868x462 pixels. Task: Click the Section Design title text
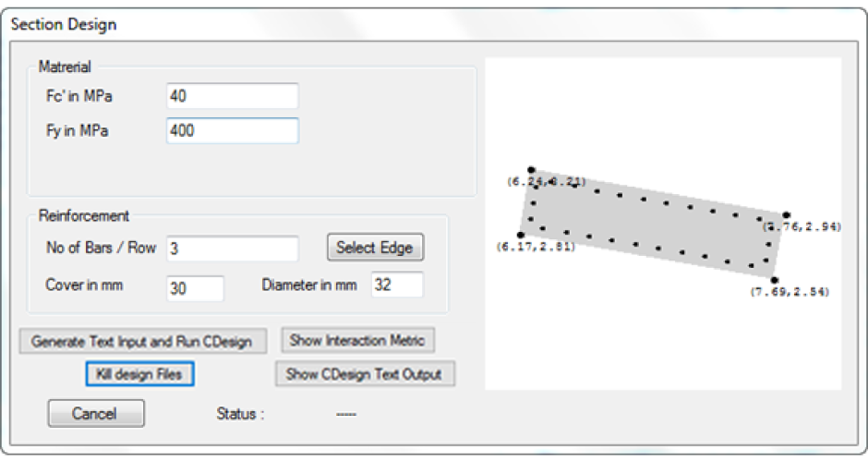click(x=64, y=24)
